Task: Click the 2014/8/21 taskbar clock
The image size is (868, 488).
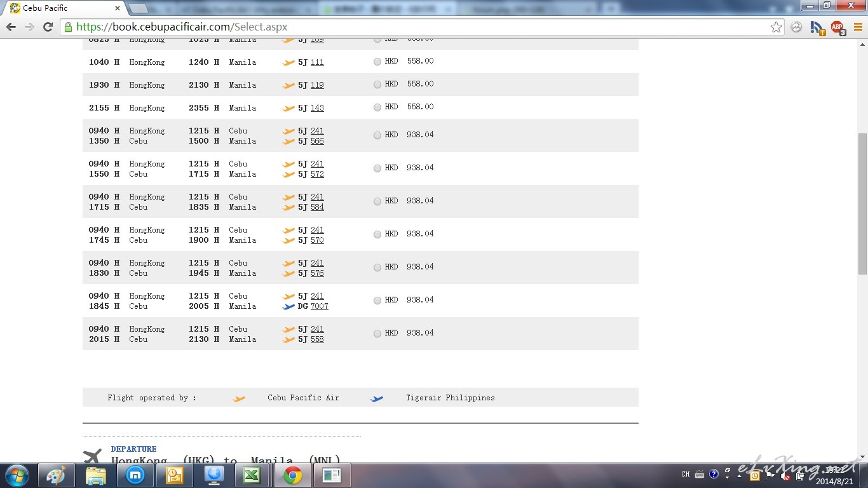Action: (x=834, y=481)
